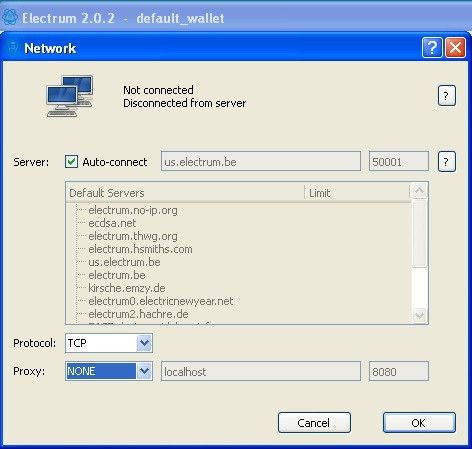Select server ecdsa.net
Screen dimensions: 472x449
click(112, 223)
